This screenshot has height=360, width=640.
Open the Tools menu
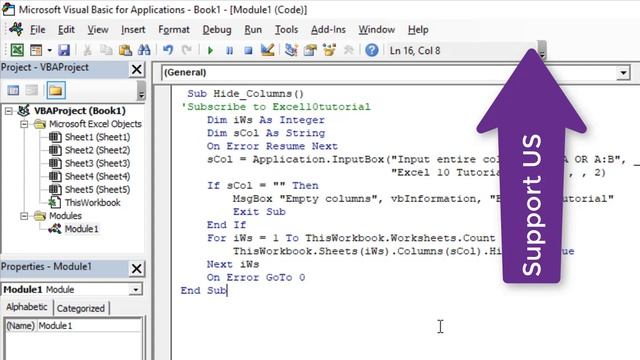click(x=286, y=30)
